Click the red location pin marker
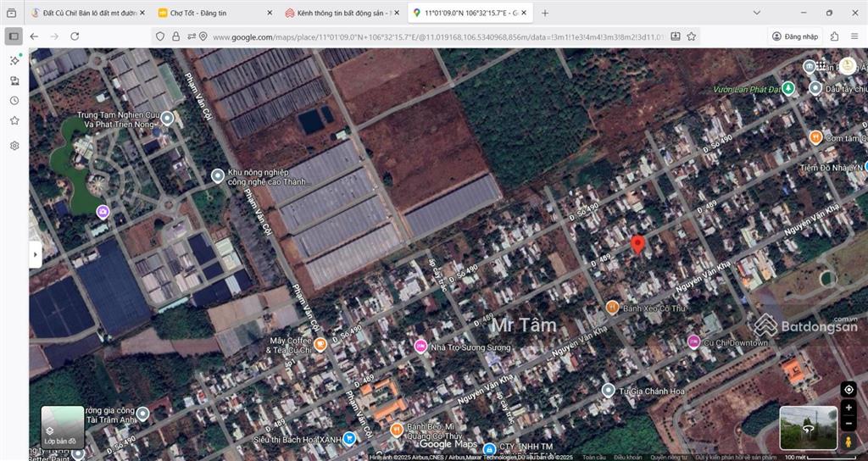This screenshot has width=868, height=461. (638, 244)
